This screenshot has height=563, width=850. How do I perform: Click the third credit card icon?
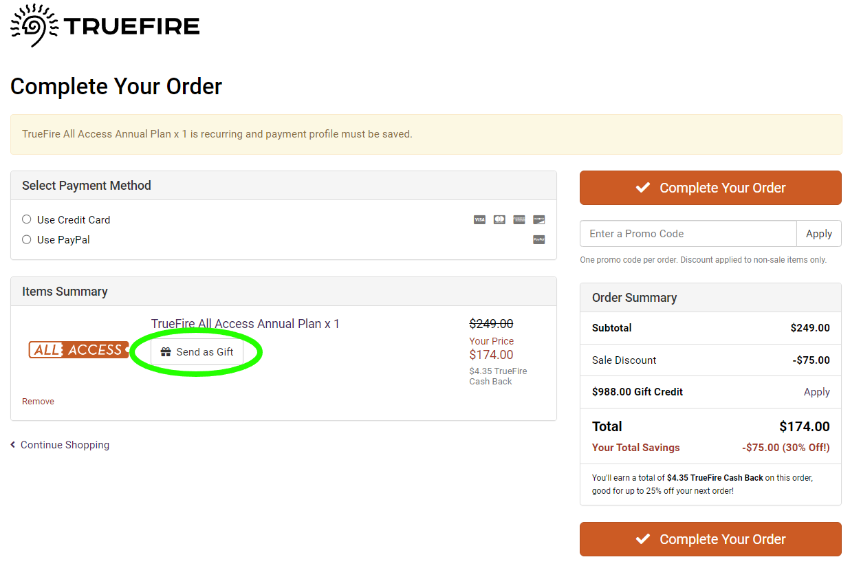tap(519, 219)
